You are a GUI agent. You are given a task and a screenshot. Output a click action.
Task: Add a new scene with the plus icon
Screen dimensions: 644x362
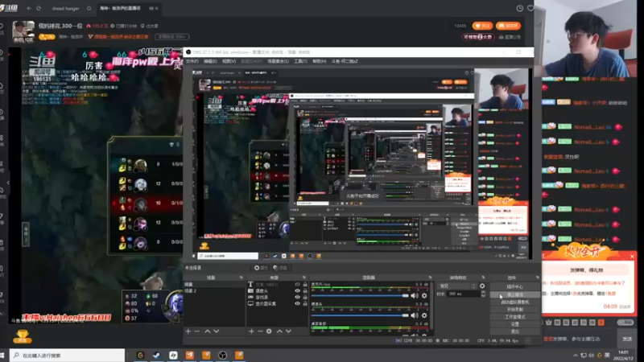188,331
